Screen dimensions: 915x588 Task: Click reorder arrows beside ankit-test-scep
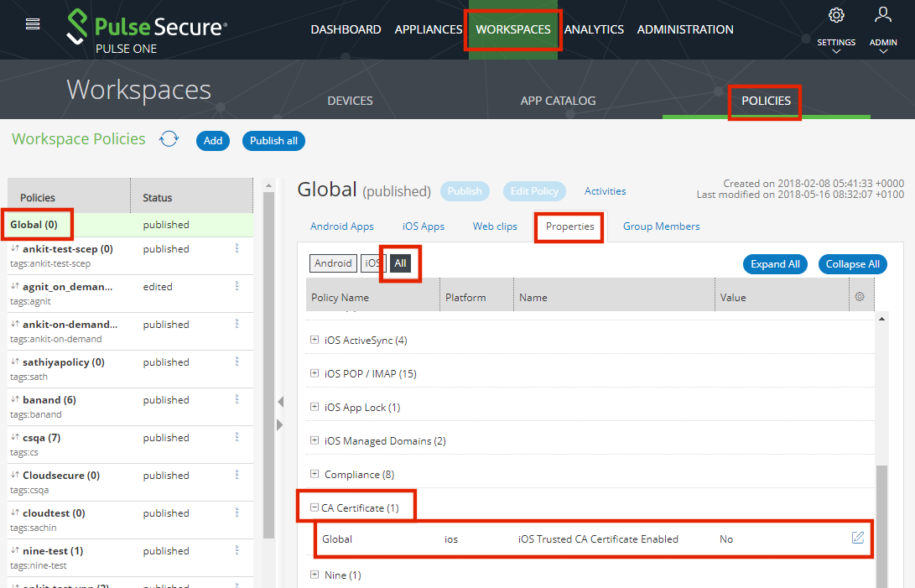(15, 248)
